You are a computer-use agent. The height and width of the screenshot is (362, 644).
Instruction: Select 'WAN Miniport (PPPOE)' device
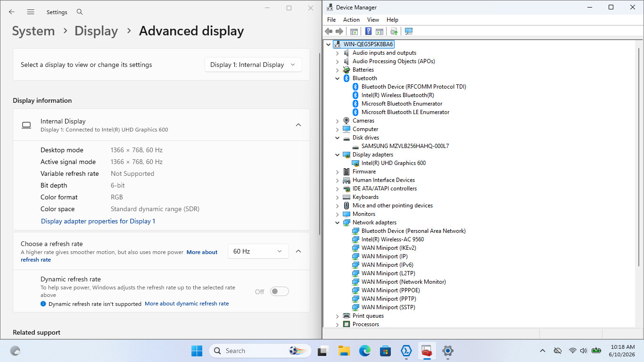[390, 290]
